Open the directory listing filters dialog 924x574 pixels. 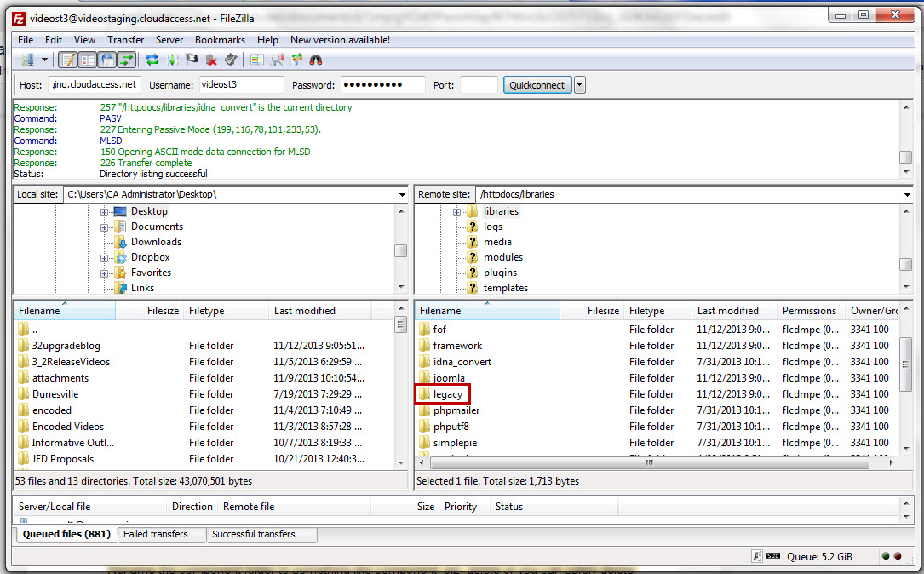pyautogui.click(x=257, y=60)
